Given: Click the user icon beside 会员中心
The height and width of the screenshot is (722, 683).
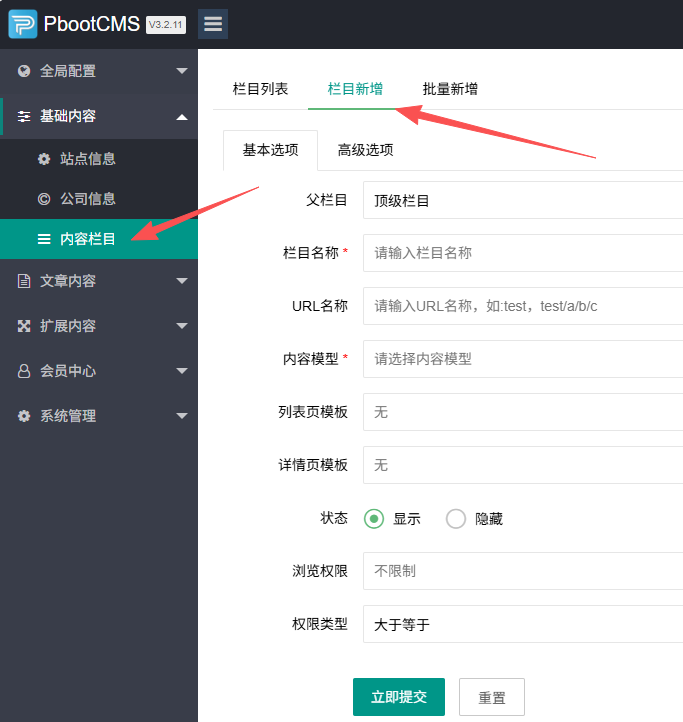Looking at the screenshot, I should point(24,371).
